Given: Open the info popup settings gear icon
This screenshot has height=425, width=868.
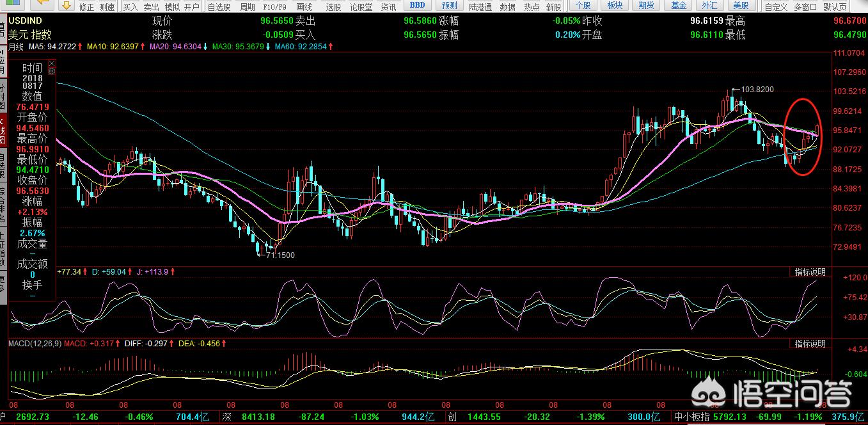Looking at the screenshot, I should click(52, 71).
